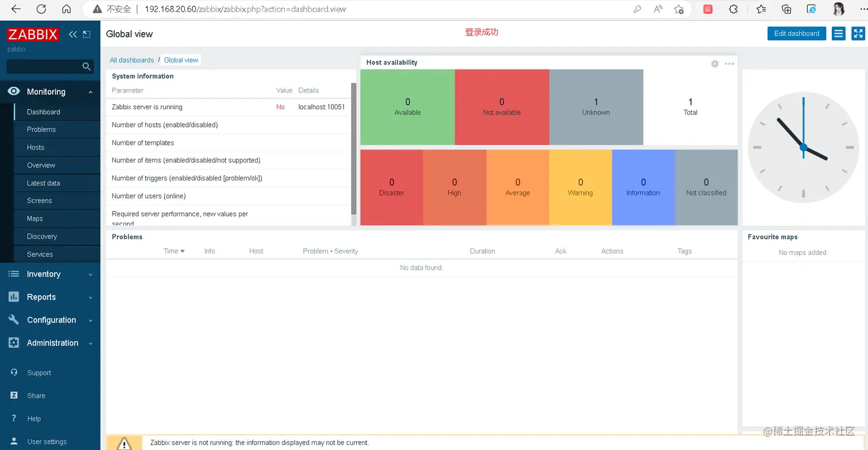Click the User settings link
This screenshot has width=868, height=450.
(47, 442)
